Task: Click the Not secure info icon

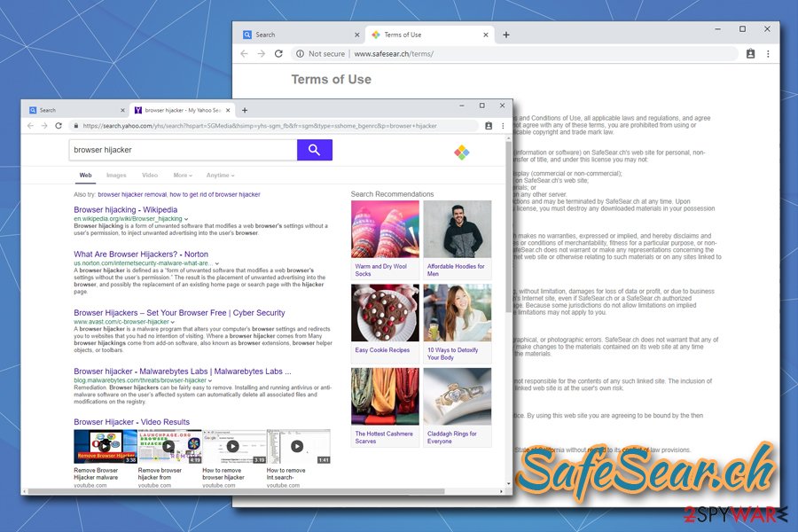Action: (301, 53)
